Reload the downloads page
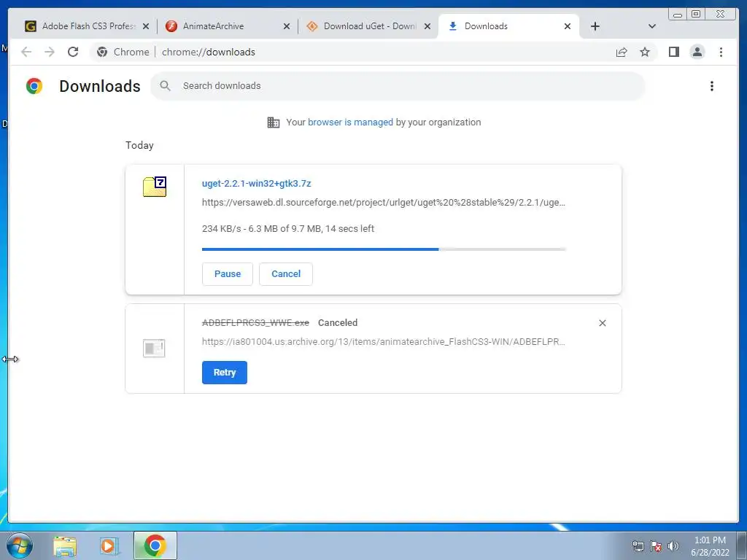This screenshot has width=747, height=560. (73, 52)
